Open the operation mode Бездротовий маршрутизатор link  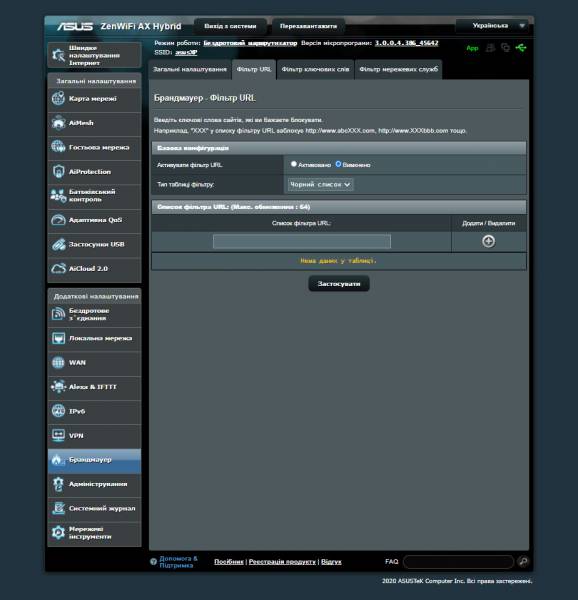pyautogui.click(x=250, y=43)
